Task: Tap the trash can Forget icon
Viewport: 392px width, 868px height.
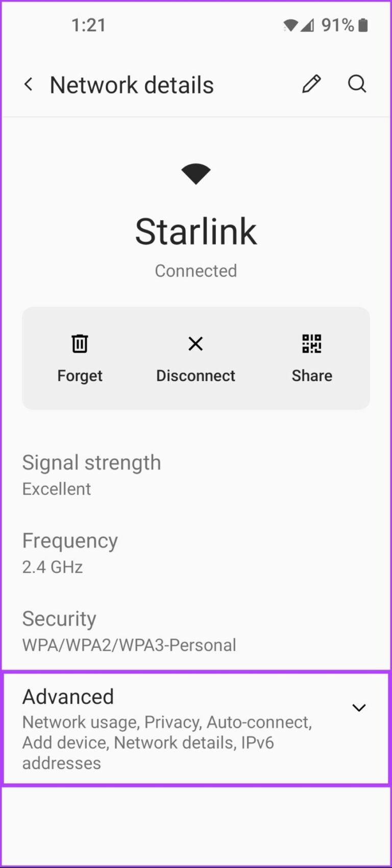Action: (80, 343)
